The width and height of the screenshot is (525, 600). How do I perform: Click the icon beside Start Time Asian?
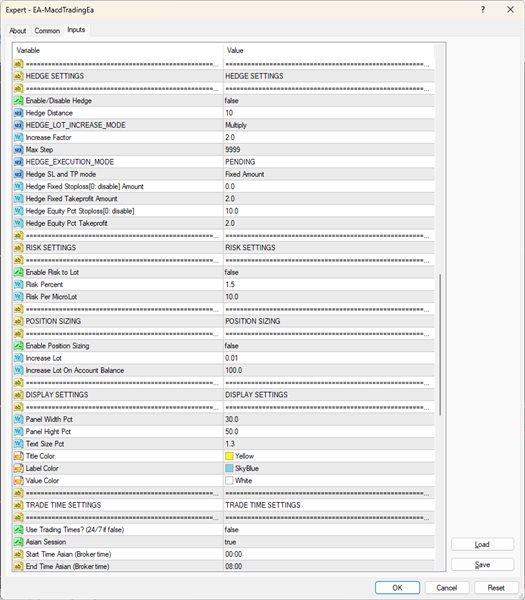[18, 554]
